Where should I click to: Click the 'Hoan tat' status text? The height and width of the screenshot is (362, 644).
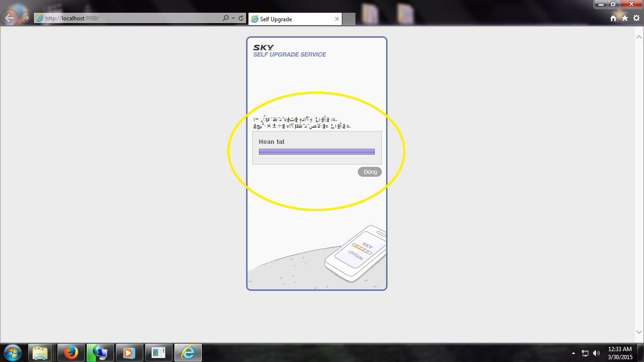tap(272, 142)
